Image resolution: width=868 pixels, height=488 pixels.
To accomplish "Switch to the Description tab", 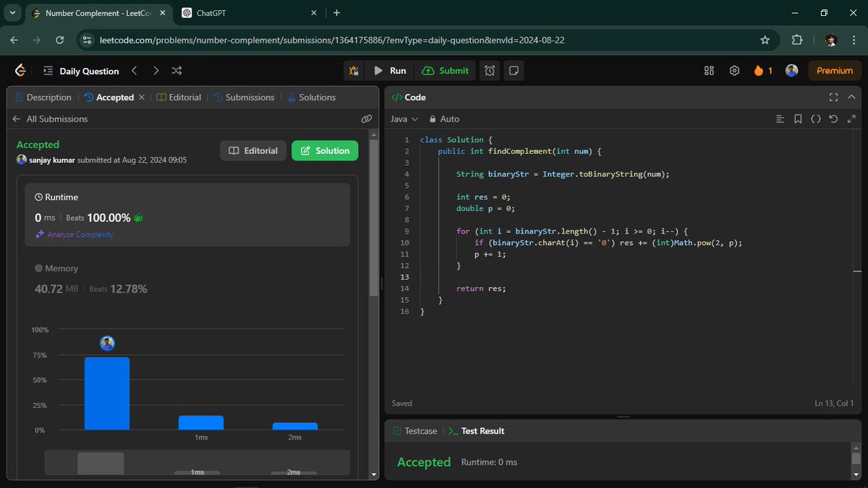I will pos(43,98).
